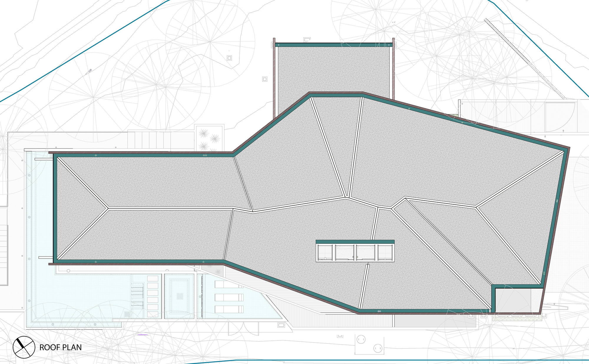Click the lower circular tank symbol at bottom
The image size is (589, 364).
click(x=378, y=349)
